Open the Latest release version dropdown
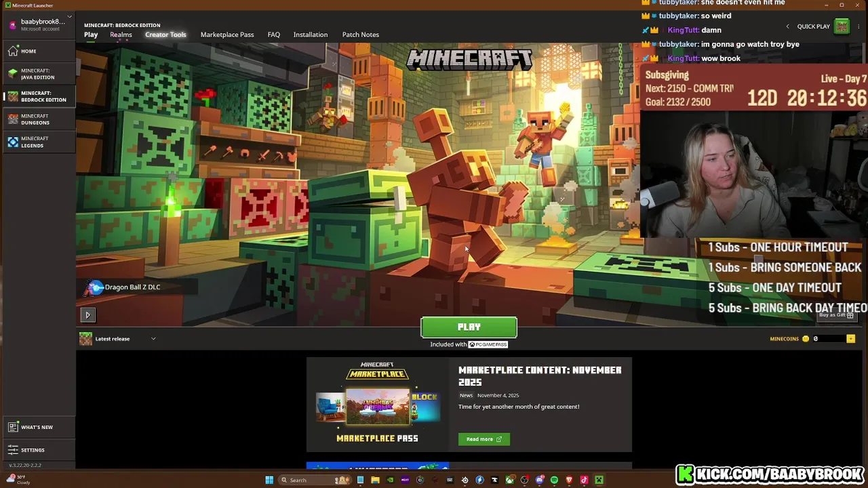This screenshot has width=868, height=488. click(x=119, y=339)
